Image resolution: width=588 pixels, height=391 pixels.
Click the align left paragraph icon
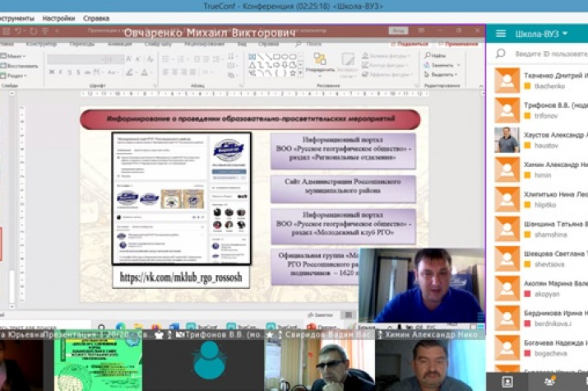pos(165,72)
